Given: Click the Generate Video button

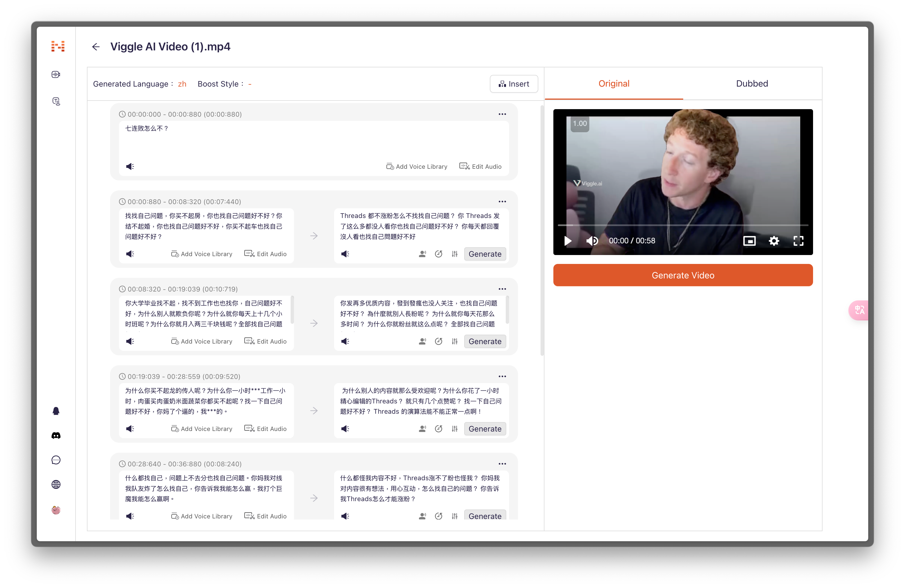Looking at the screenshot, I should (x=683, y=275).
